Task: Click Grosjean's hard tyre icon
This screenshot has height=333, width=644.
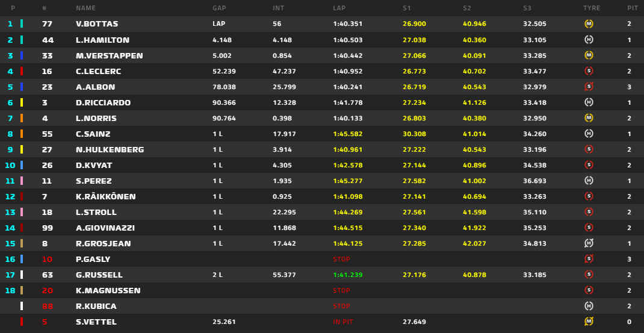Action: click(x=589, y=243)
